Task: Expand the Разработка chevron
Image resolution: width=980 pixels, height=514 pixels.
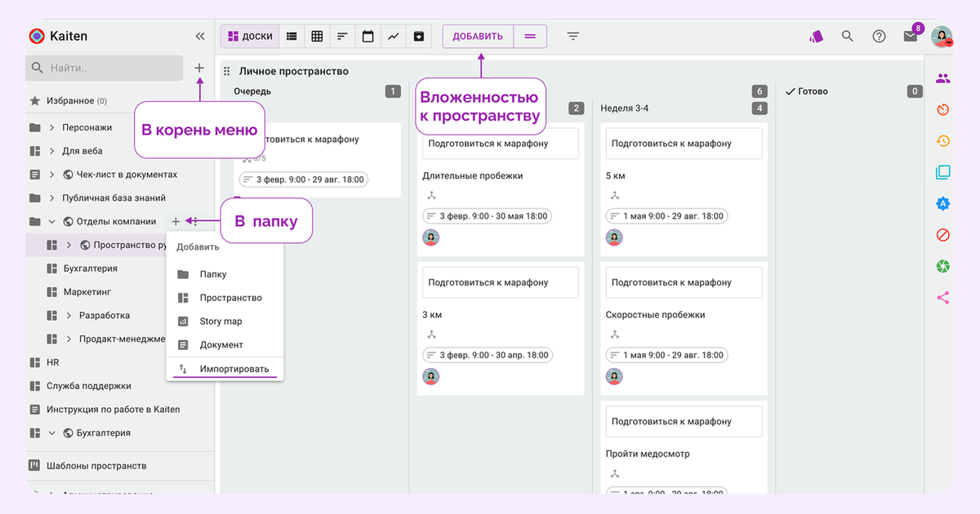Action: coord(69,315)
